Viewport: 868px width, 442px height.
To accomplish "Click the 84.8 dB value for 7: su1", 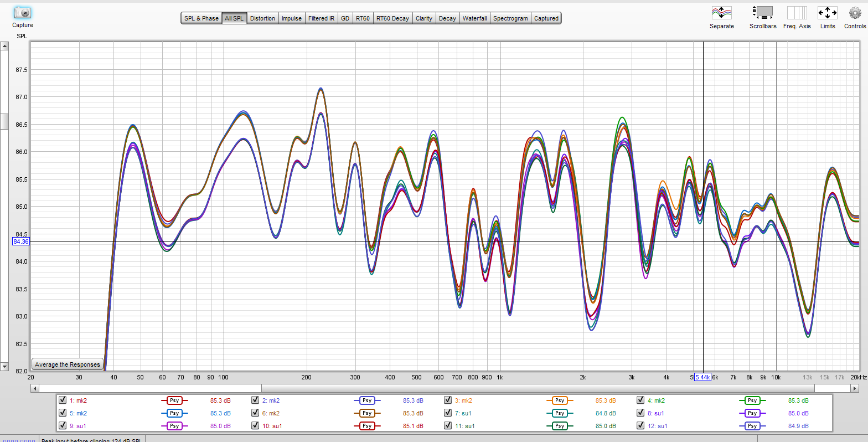I will tap(606, 413).
